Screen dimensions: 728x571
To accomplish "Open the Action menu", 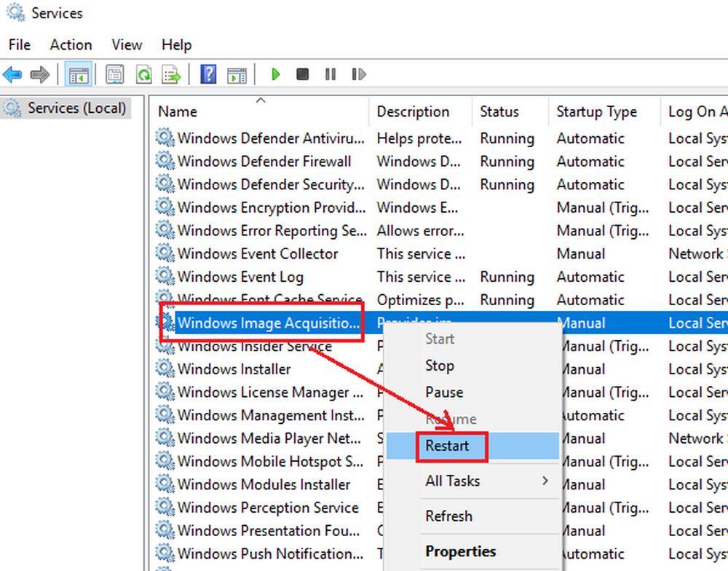I will pyautogui.click(x=71, y=44).
